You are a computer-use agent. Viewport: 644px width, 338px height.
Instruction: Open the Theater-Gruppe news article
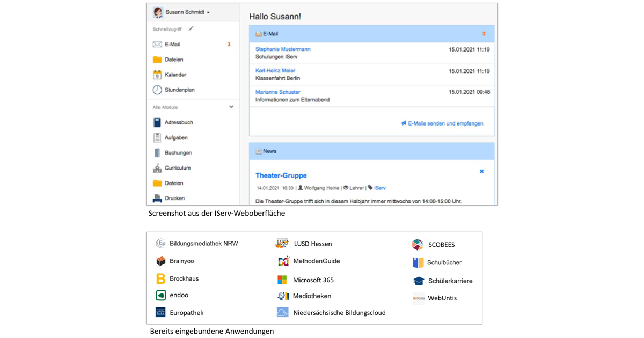point(281,175)
